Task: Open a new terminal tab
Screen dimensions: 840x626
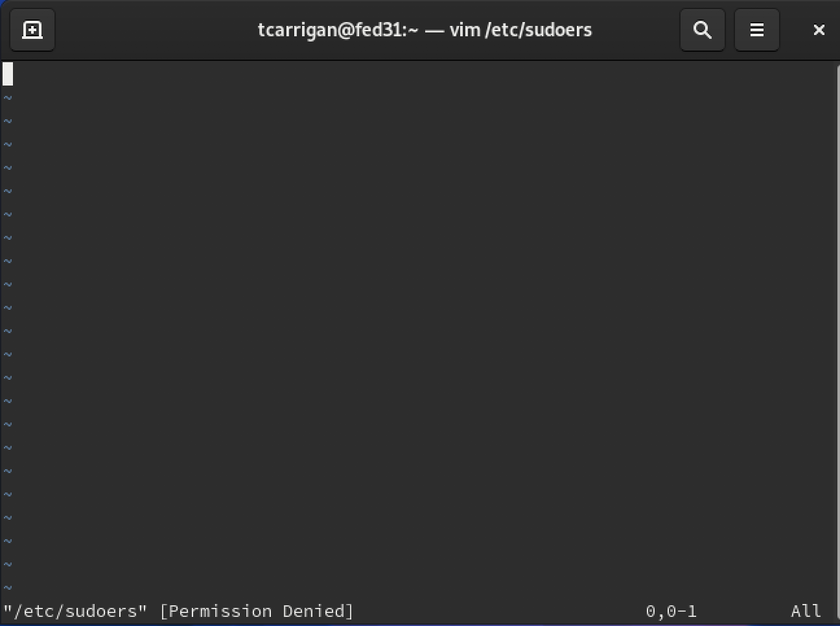Action: 32,30
